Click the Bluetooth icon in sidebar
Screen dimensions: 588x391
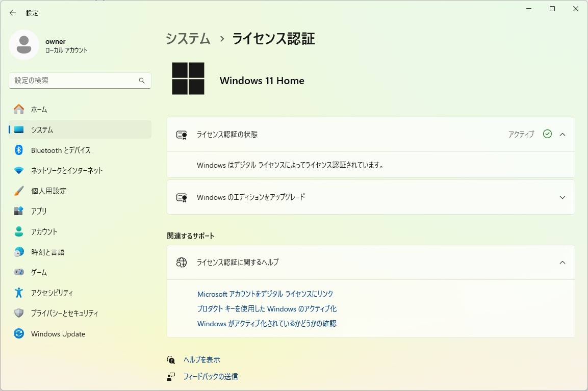coord(19,150)
